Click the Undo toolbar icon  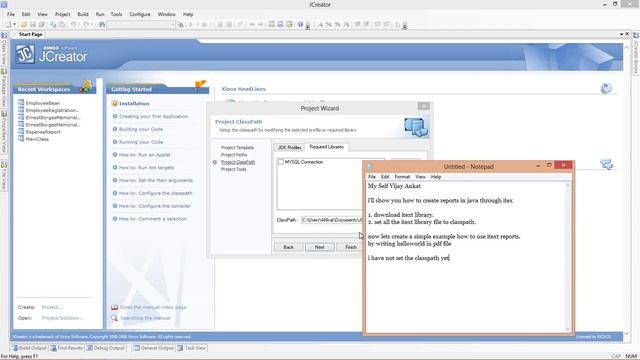click(73, 24)
